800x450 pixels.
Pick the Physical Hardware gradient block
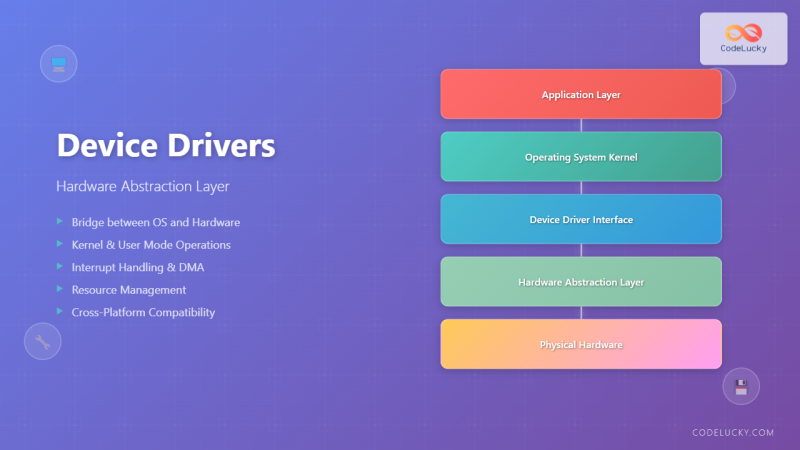[x=581, y=344]
